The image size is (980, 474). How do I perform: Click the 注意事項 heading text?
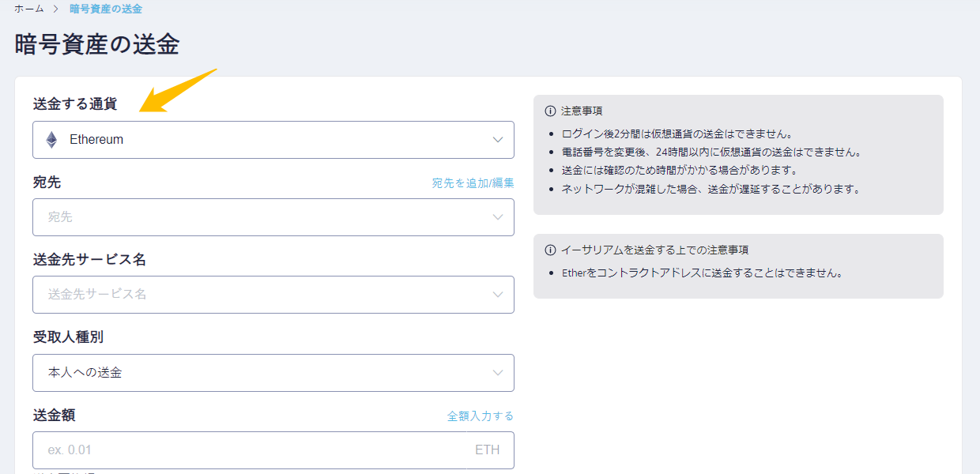click(582, 111)
